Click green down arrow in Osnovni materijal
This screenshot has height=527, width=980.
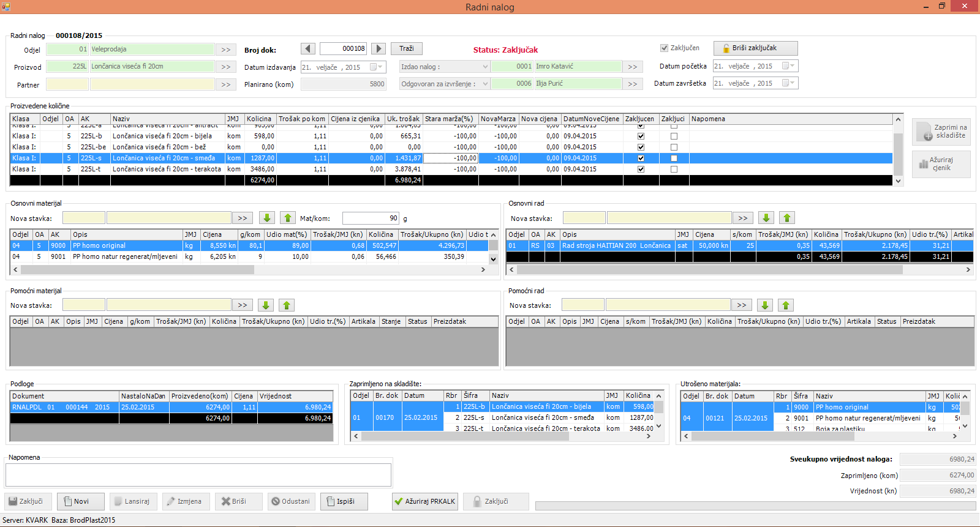point(266,218)
